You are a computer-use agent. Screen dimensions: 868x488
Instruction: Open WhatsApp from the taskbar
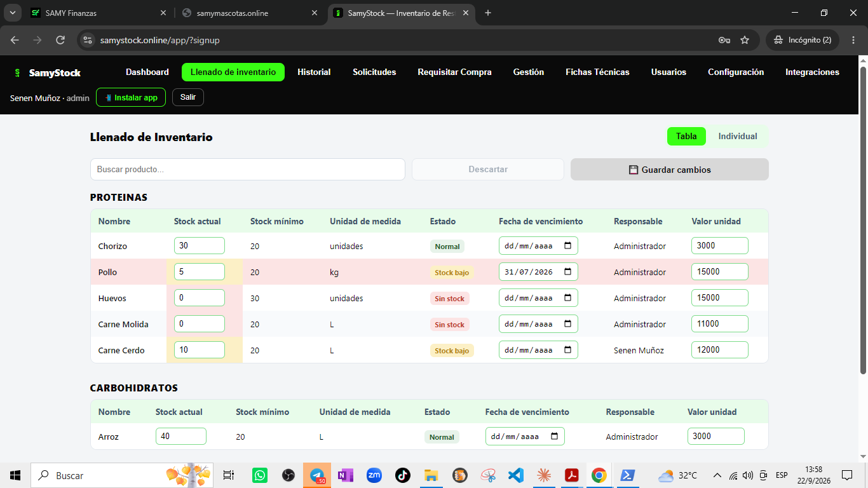(260, 475)
